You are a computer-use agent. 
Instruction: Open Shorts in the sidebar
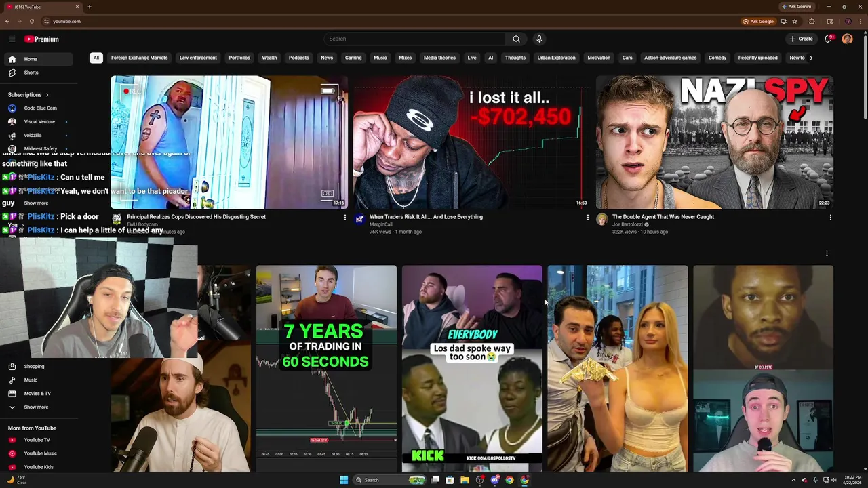click(38, 73)
